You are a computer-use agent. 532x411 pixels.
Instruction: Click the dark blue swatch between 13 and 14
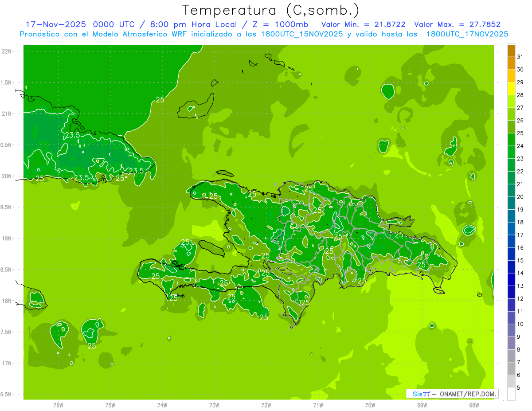pos(511,280)
